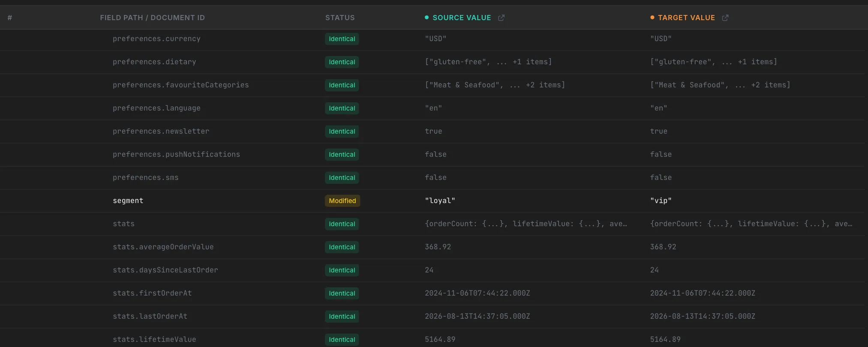Image resolution: width=868 pixels, height=347 pixels.
Task: Click the Modified status badge for segment
Action: 342,201
